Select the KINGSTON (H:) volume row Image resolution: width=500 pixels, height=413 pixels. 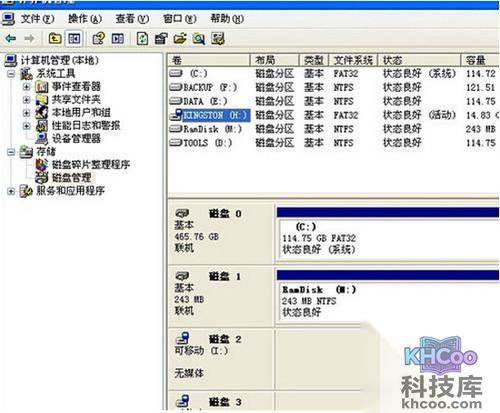333,115
